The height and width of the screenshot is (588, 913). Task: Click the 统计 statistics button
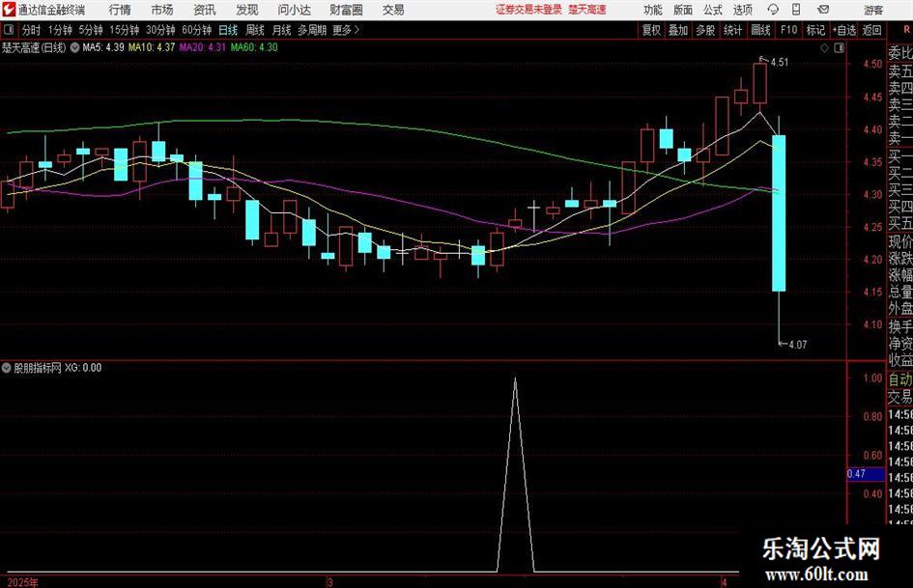pos(733,30)
